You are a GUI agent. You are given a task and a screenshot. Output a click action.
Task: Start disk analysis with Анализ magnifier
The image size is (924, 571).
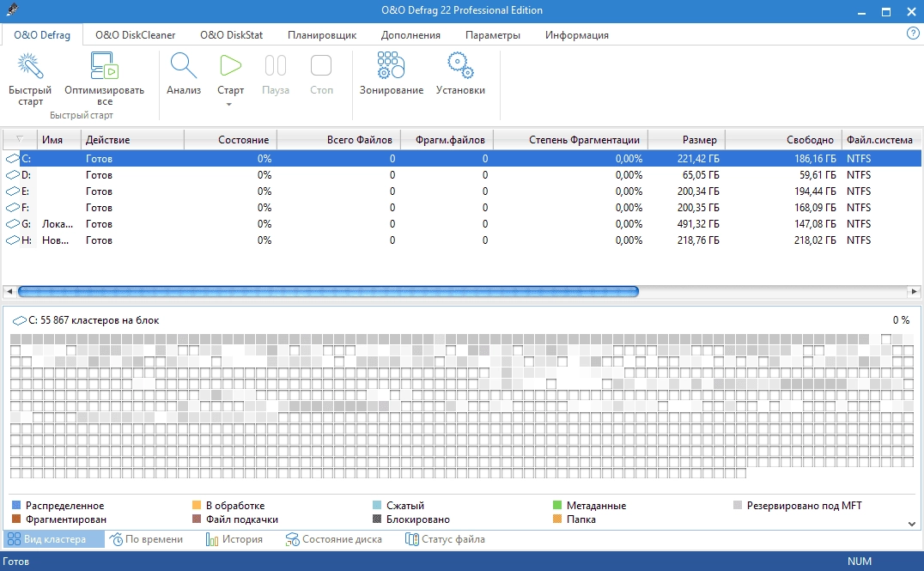tap(183, 65)
